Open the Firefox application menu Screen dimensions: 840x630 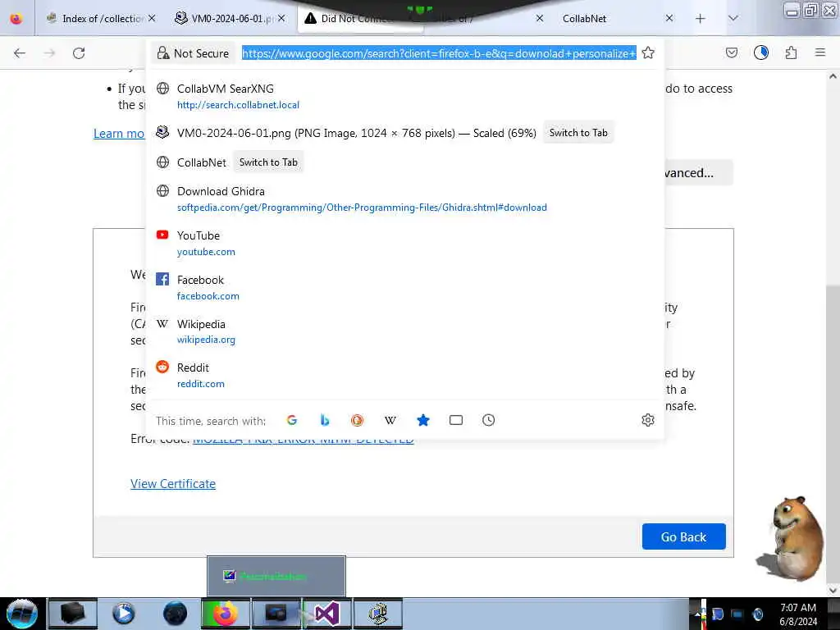tap(820, 52)
